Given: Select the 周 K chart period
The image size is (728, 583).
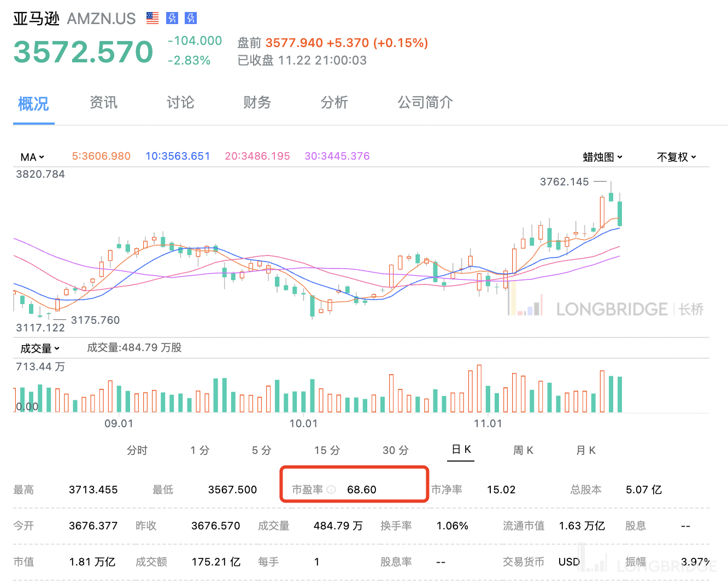Looking at the screenshot, I should [x=523, y=450].
